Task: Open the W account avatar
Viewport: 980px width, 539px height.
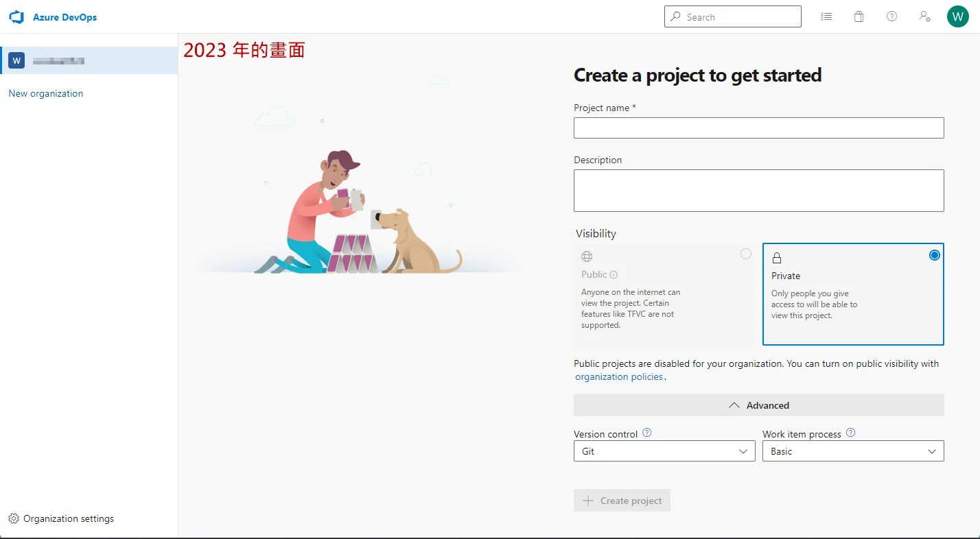Action: point(958,16)
